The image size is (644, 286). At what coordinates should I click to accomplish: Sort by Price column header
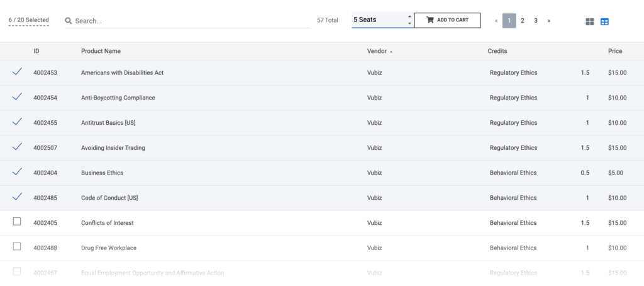[x=615, y=51]
